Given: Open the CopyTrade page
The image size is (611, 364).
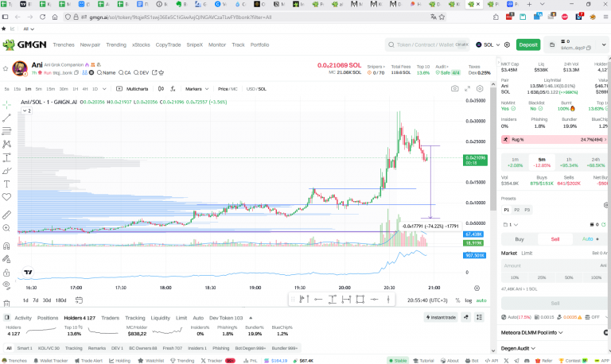Looking at the screenshot, I should point(168,45).
